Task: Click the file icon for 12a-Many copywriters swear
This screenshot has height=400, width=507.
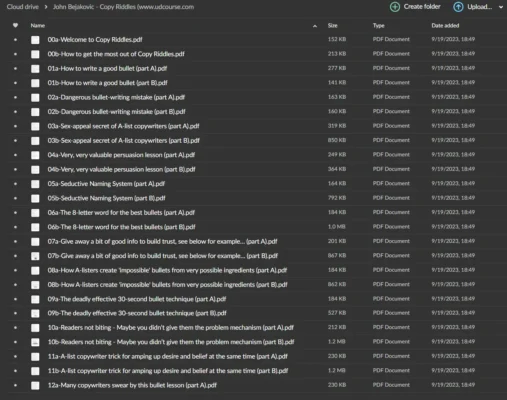Action: [35, 386]
